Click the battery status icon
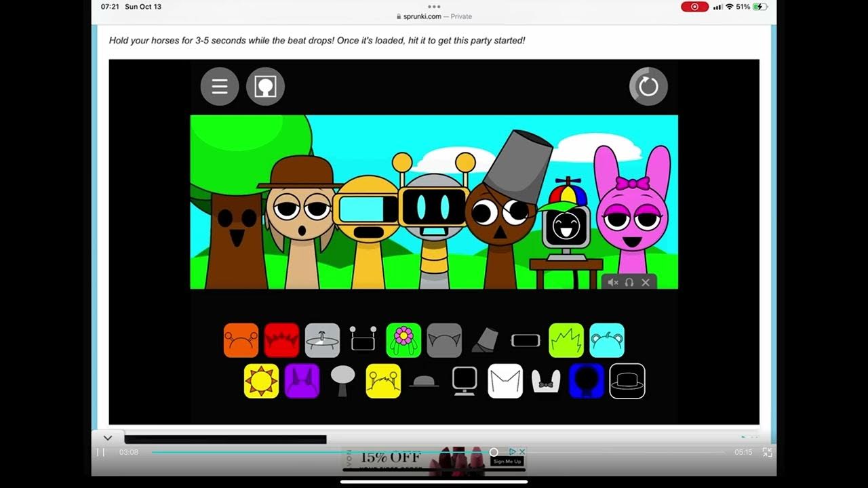This screenshot has height=488, width=868. [x=759, y=7]
